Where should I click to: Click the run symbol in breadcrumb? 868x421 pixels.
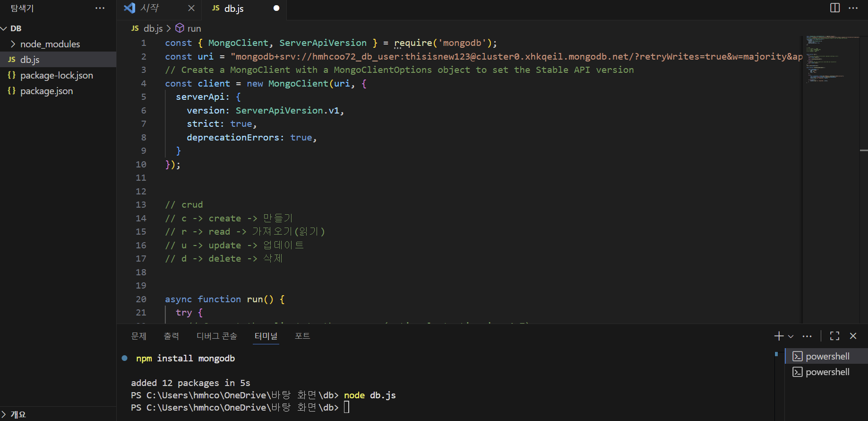[194, 28]
